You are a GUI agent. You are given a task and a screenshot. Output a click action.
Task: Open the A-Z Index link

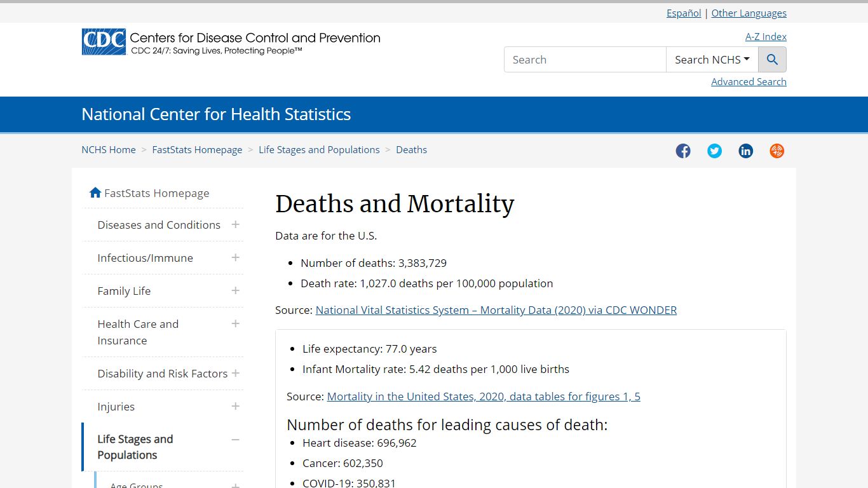[x=766, y=36]
